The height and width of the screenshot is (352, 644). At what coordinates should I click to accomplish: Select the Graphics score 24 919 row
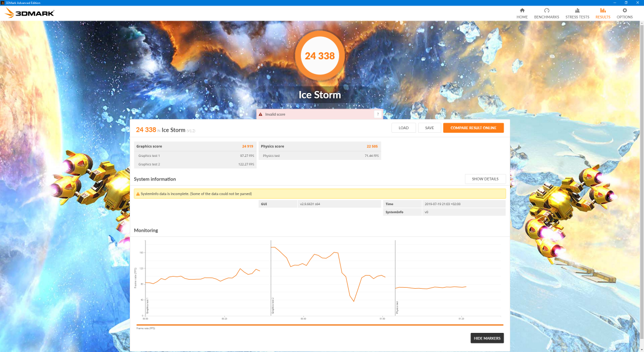[x=195, y=146]
